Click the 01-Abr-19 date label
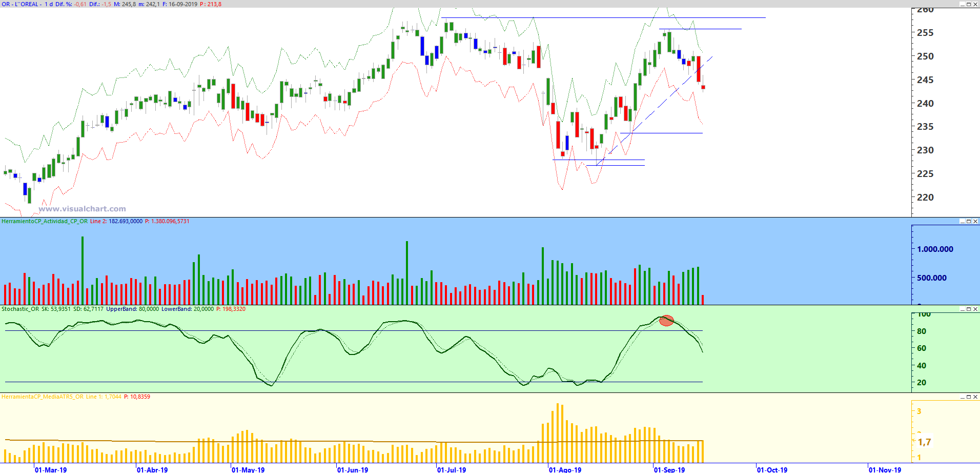This screenshot has height=473, width=980. (x=152, y=469)
